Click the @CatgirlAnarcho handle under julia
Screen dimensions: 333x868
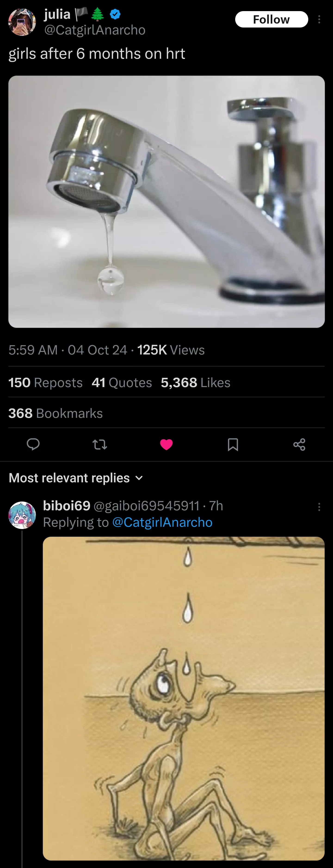click(x=95, y=30)
